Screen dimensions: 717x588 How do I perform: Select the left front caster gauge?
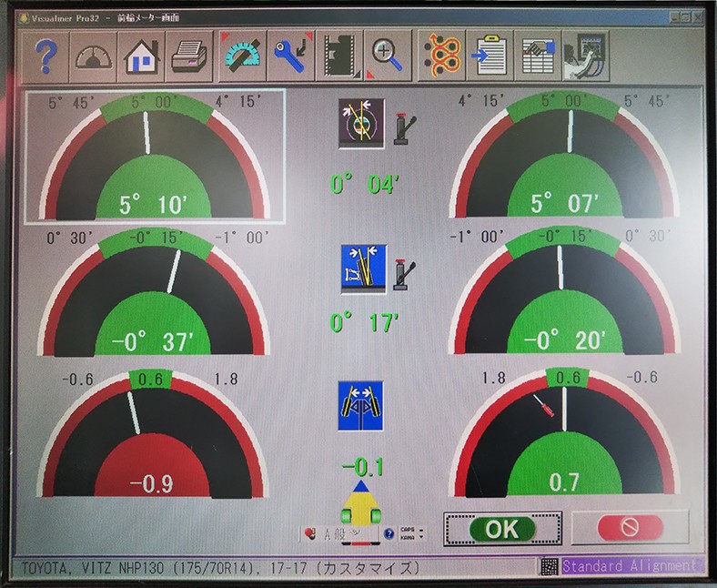155,156
